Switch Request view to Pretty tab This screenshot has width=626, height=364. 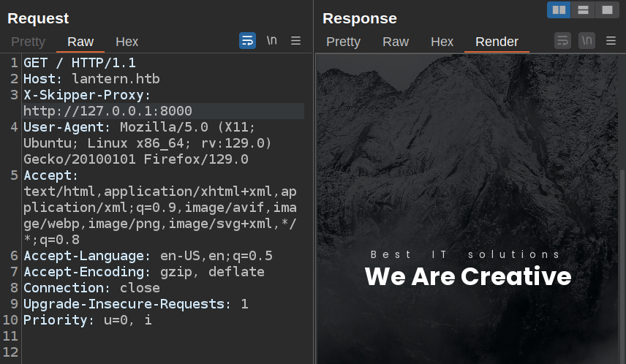tap(28, 42)
